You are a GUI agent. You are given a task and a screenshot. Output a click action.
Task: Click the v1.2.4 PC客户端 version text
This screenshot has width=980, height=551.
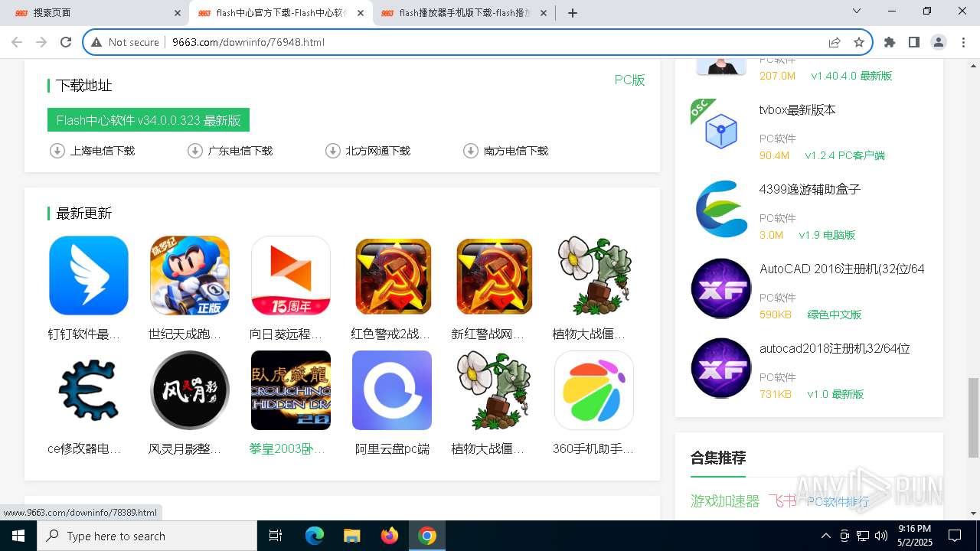(x=844, y=155)
